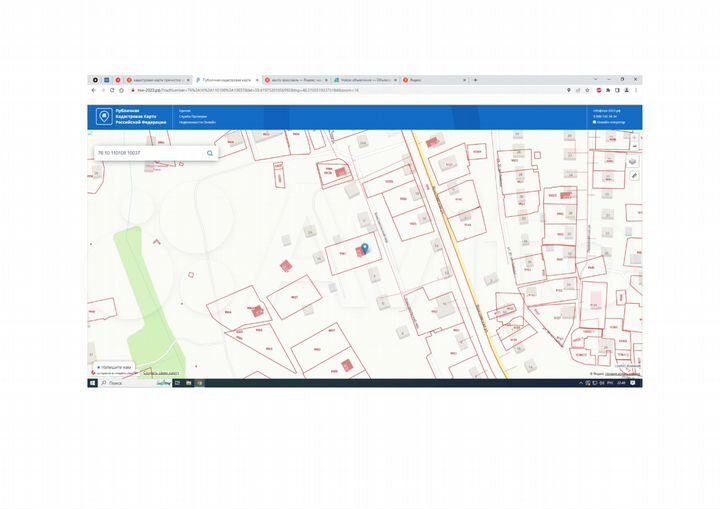Switch to the Публичная кадастровая карта tab
This screenshot has height=509, width=720.
(x=226, y=79)
